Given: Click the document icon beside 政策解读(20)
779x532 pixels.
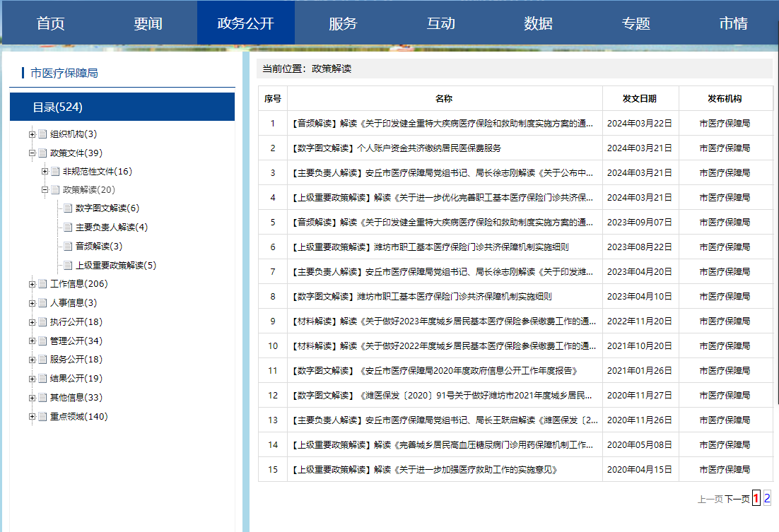Looking at the screenshot, I should [55, 190].
